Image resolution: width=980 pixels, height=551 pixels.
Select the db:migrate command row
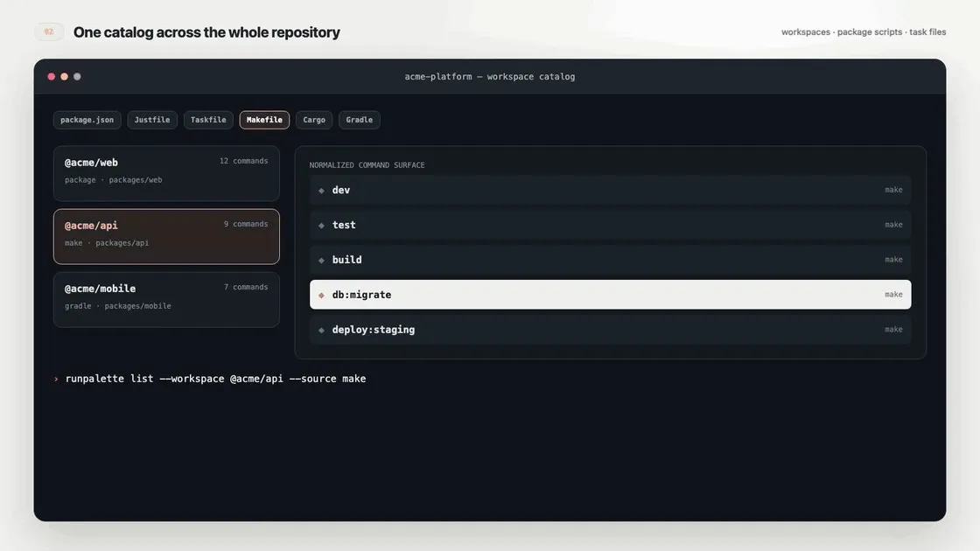[x=610, y=294]
